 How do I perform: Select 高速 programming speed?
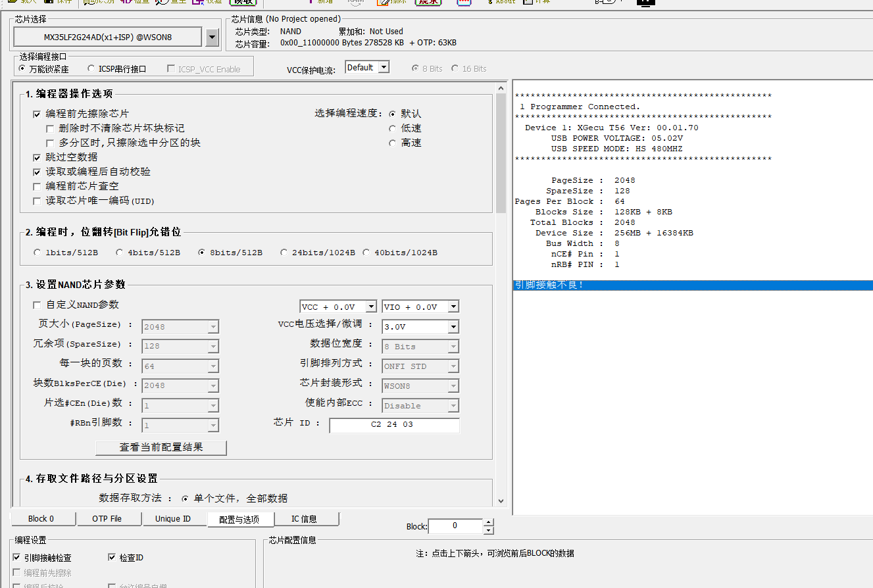pyautogui.click(x=393, y=143)
